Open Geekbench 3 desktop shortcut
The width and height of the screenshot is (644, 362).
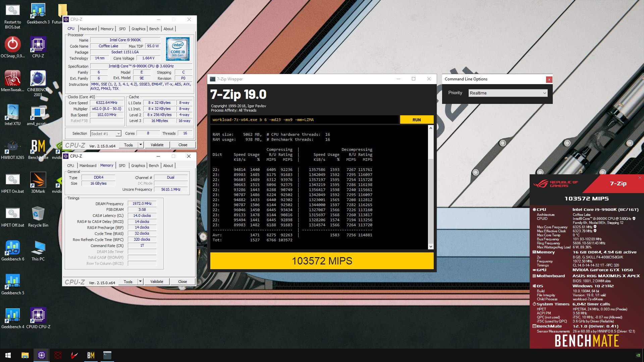pyautogui.click(x=38, y=14)
